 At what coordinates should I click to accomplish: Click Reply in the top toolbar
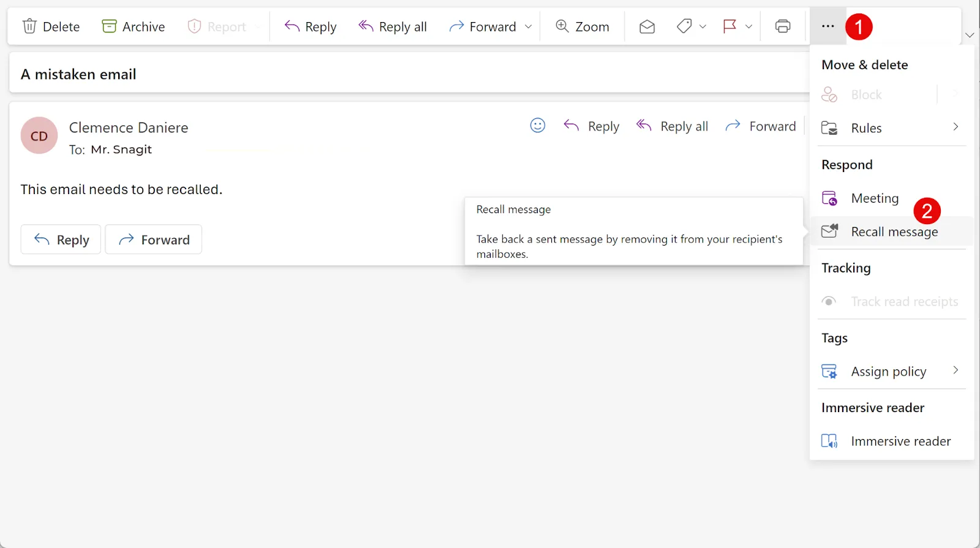click(x=311, y=26)
